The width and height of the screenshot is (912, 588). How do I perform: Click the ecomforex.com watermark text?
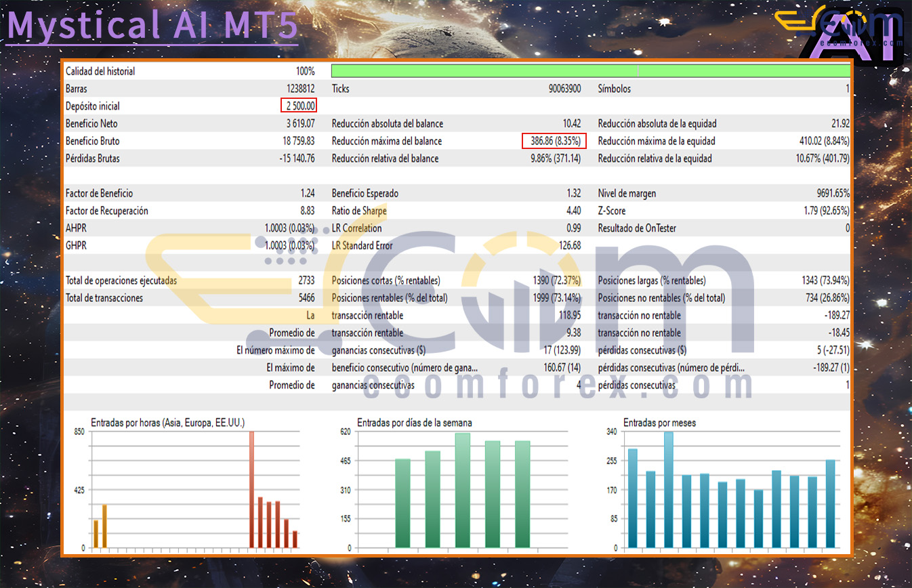[x=558, y=385]
